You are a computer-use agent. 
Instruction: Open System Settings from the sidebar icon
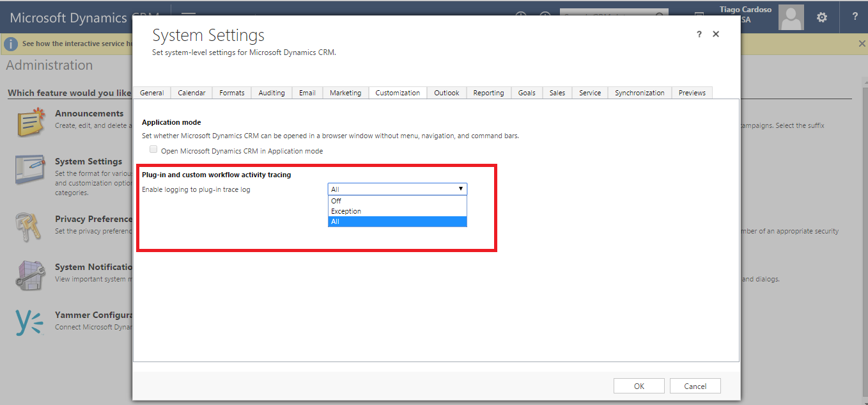[30, 170]
